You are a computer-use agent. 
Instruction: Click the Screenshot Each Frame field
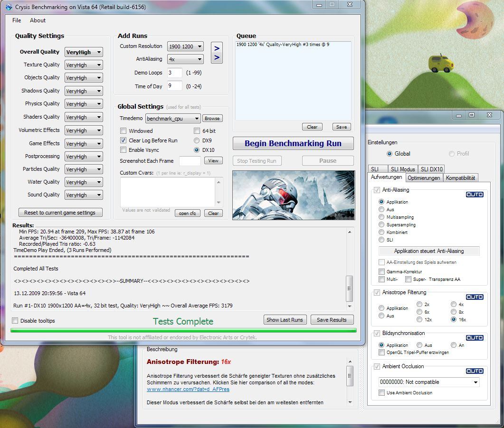(x=190, y=160)
